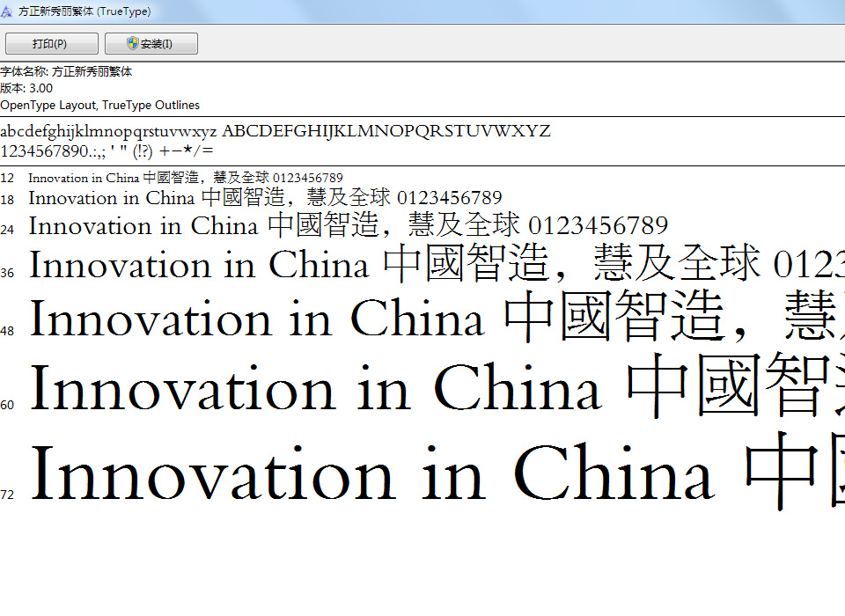The image size is (845, 616).
Task: Click the window title 方正新秀丽繁体 (TrueType)
Action: pos(84,11)
